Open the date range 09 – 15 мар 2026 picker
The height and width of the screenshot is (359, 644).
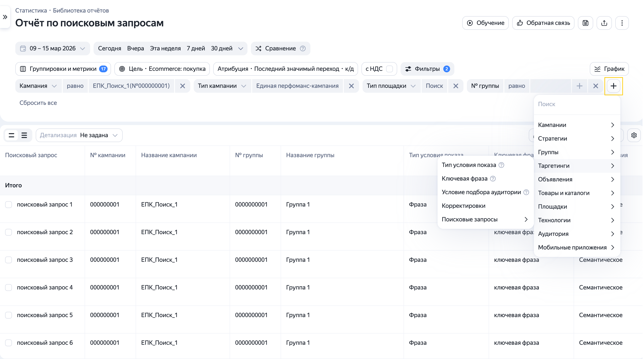53,48
